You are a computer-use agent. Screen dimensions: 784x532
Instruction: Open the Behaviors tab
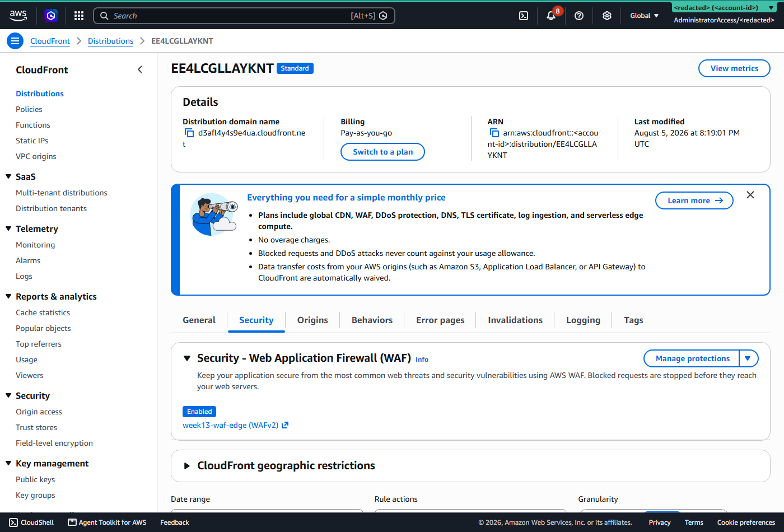(372, 320)
